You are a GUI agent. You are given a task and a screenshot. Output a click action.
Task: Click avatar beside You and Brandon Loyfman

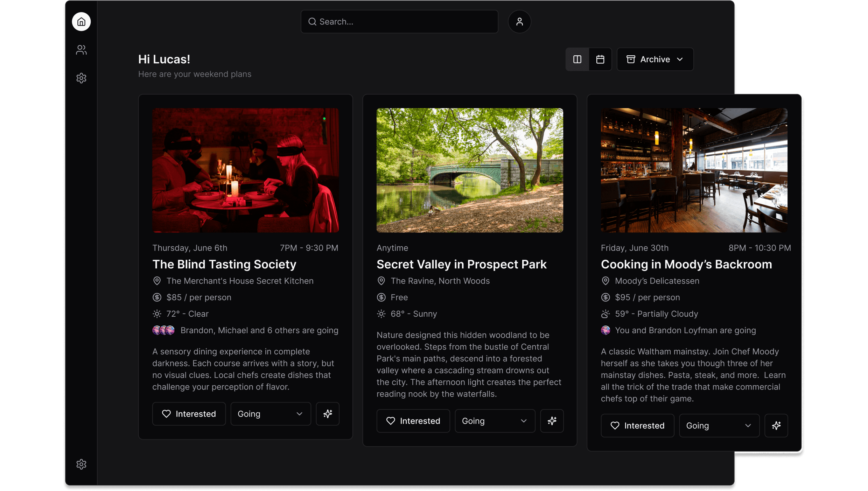pyautogui.click(x=605, y=330)
